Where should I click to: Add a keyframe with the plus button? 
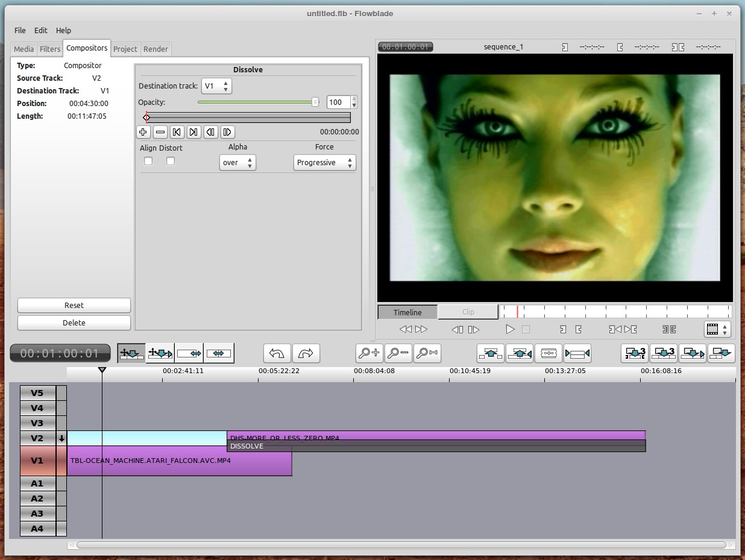click(x=143, y=132)
